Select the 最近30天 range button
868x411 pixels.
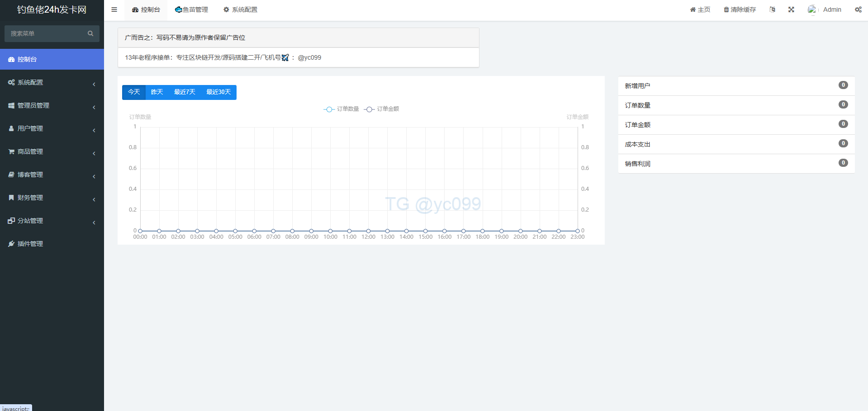tap(218, 92)
